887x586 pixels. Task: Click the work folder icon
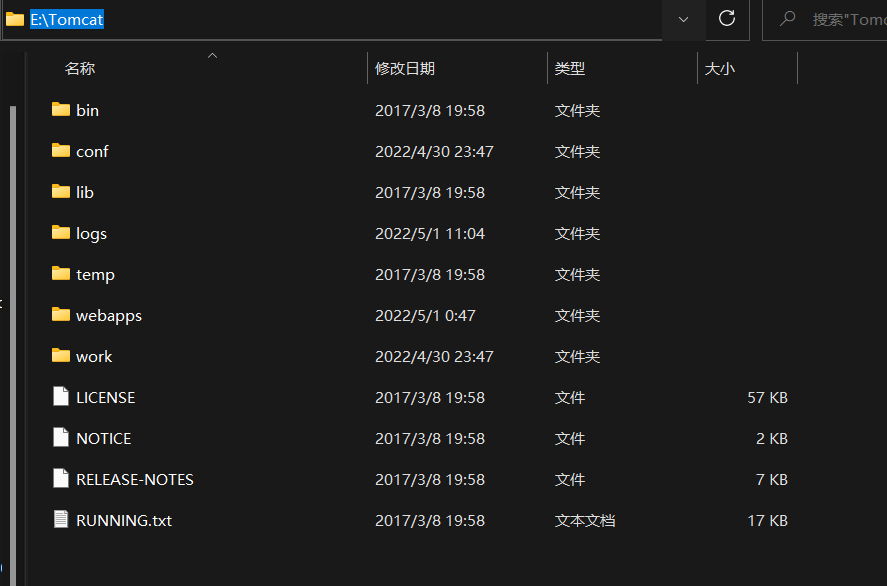pos(61,355)
